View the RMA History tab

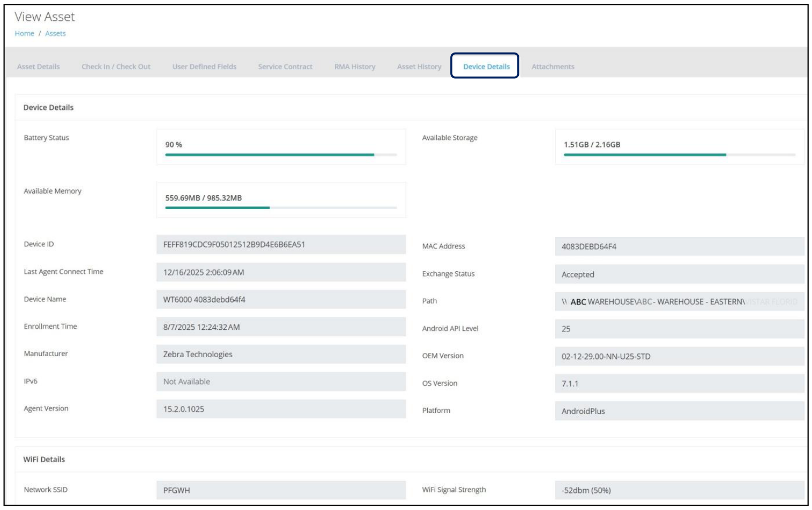355,66
